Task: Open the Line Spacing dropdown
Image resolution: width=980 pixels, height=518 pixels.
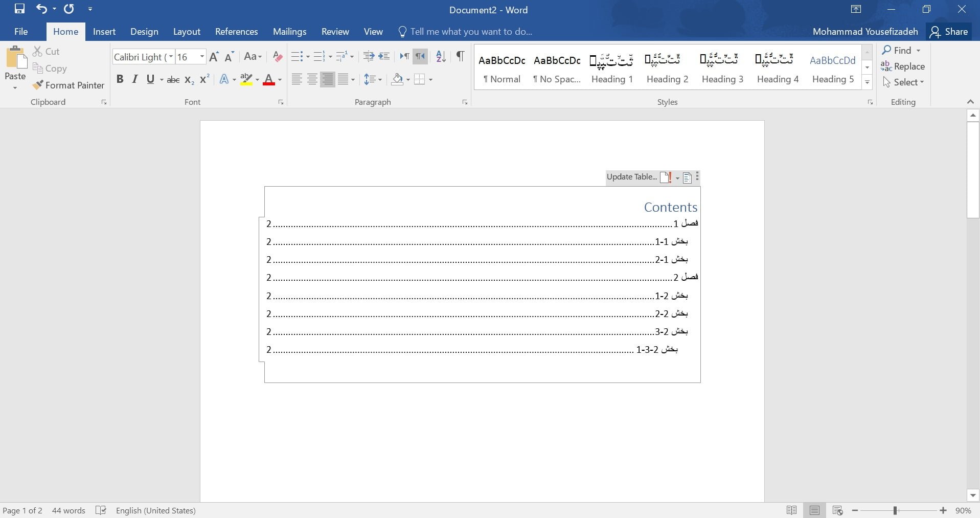Action: click(x=373, y=79)
